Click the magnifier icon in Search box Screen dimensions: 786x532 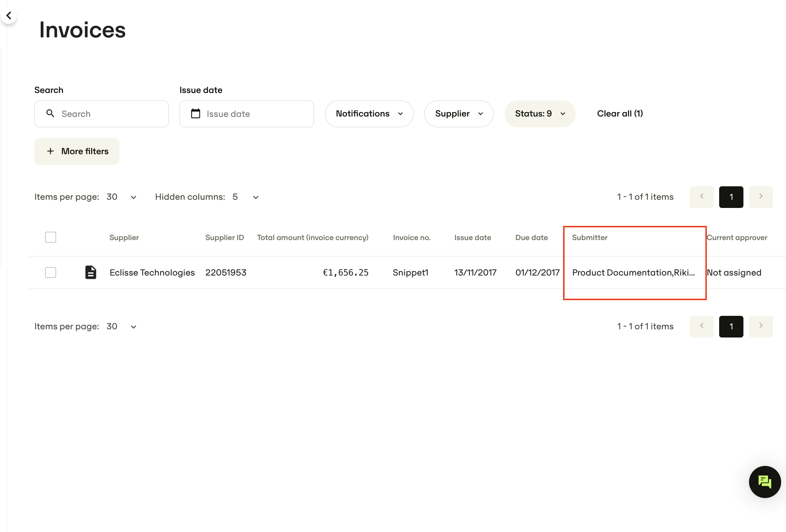pos(50,113)
